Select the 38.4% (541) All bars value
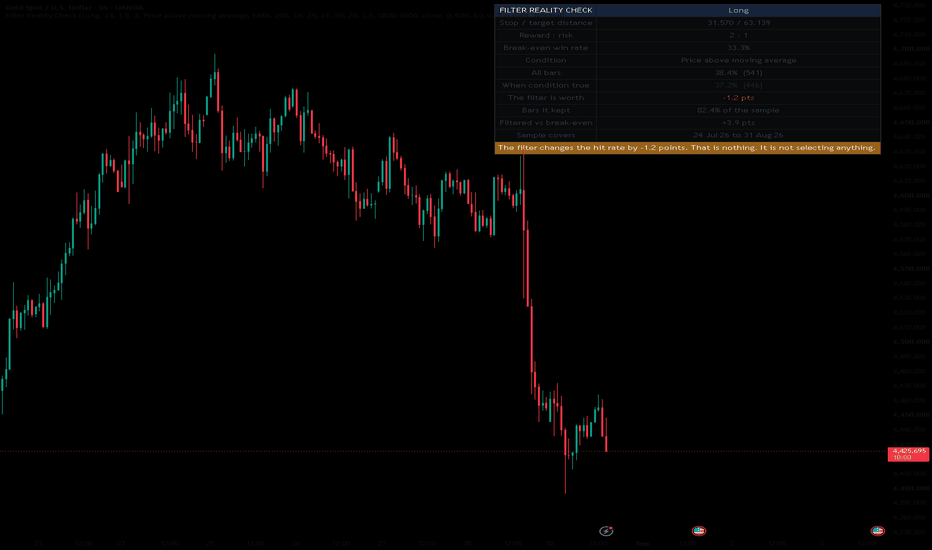Viewport: 932px width, 550px height. [x=738, y=73]
